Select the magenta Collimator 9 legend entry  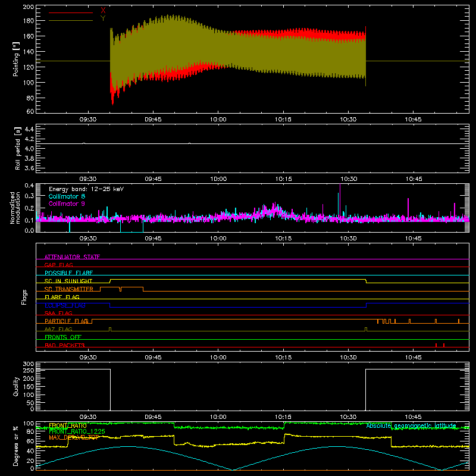tap(67, 203)
